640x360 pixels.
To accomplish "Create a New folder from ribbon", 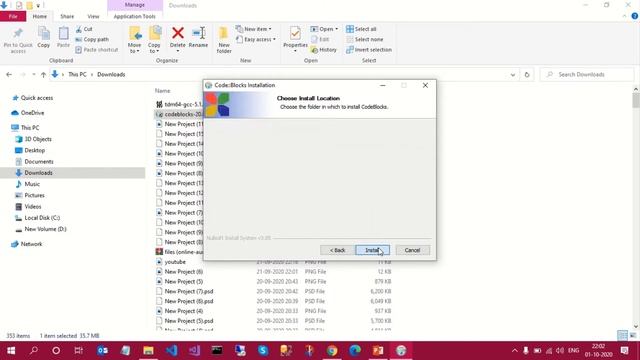I will [x=224, y=40].
